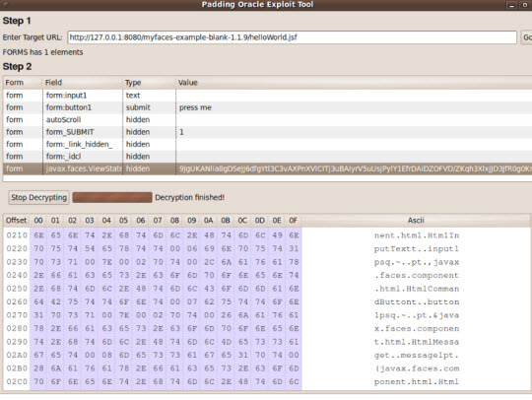Click Ascii text 'putTextt..input1'

[x=417, y=248]
